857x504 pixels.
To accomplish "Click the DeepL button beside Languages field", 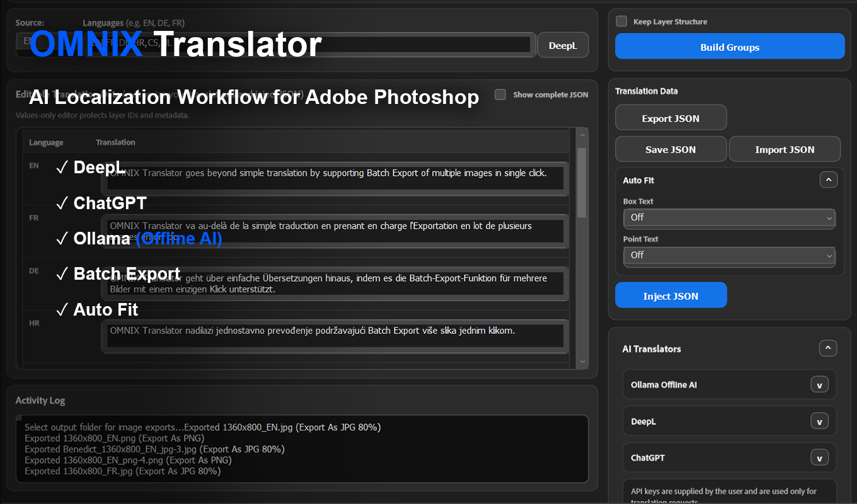I will [563, 45].
